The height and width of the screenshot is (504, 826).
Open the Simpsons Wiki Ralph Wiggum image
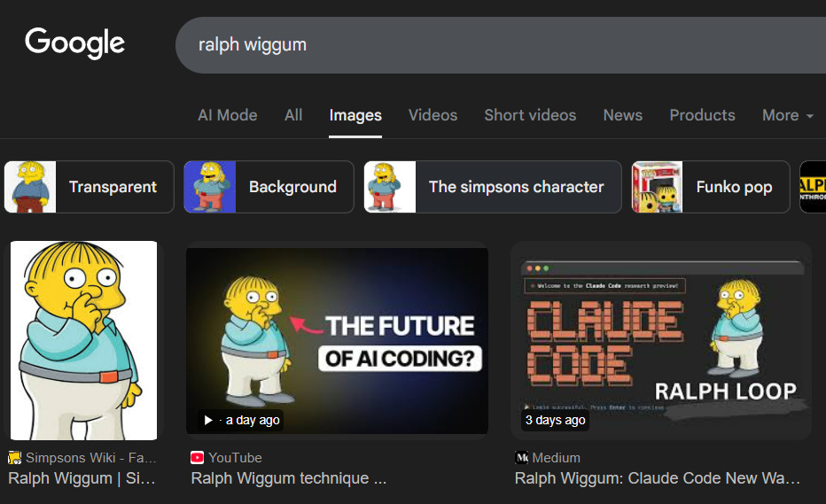(84, 340)
